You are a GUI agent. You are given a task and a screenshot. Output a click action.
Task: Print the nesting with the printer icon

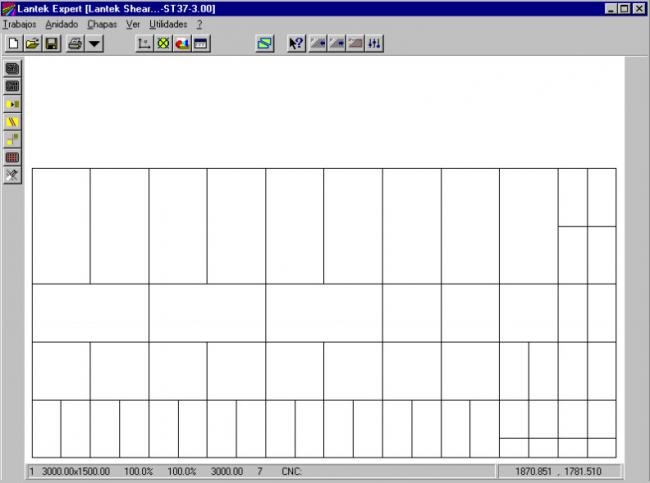[x=75, y=44]
